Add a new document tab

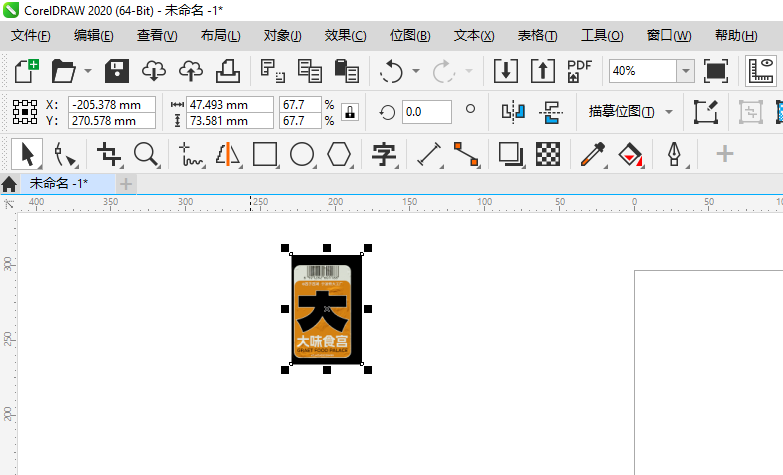(x=126, y=184)
